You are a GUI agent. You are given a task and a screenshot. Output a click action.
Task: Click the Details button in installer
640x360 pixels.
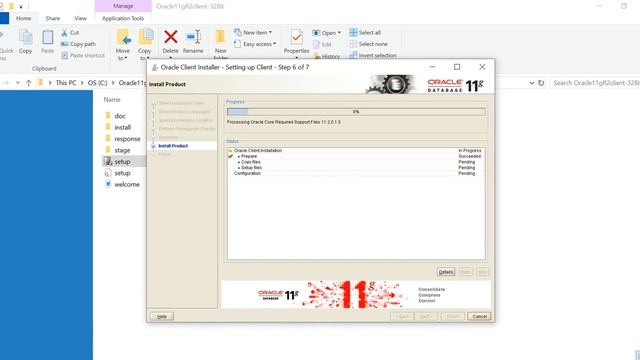tap(446, 272)
